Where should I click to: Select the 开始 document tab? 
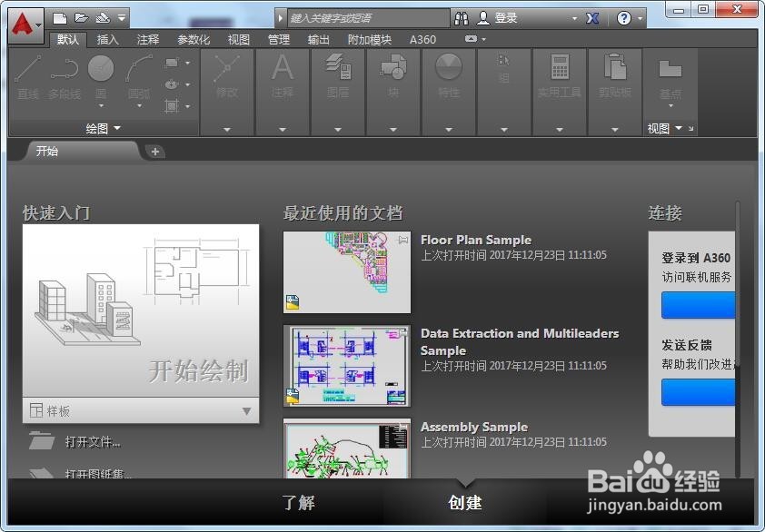pyautogui.click(x=81, y=152)
